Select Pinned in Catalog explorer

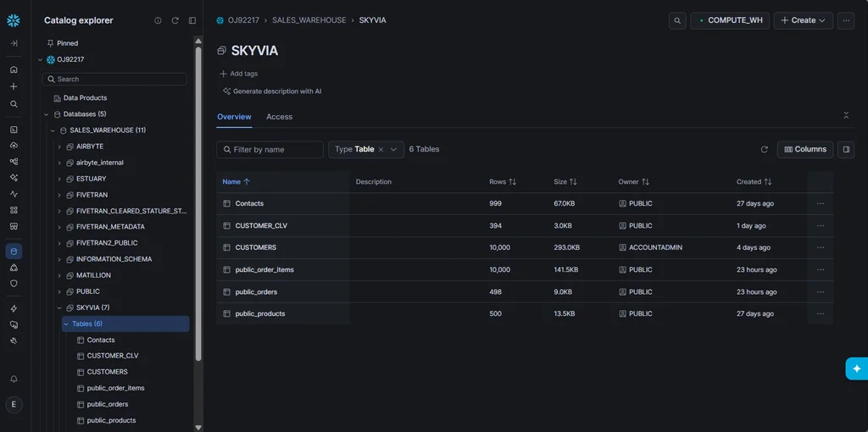tap(63, 43)
